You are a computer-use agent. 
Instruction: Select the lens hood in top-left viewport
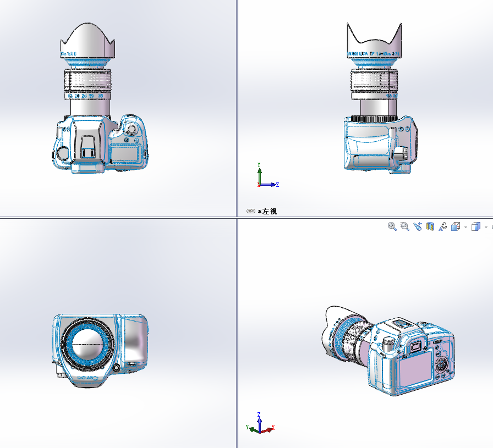[87, 41]
